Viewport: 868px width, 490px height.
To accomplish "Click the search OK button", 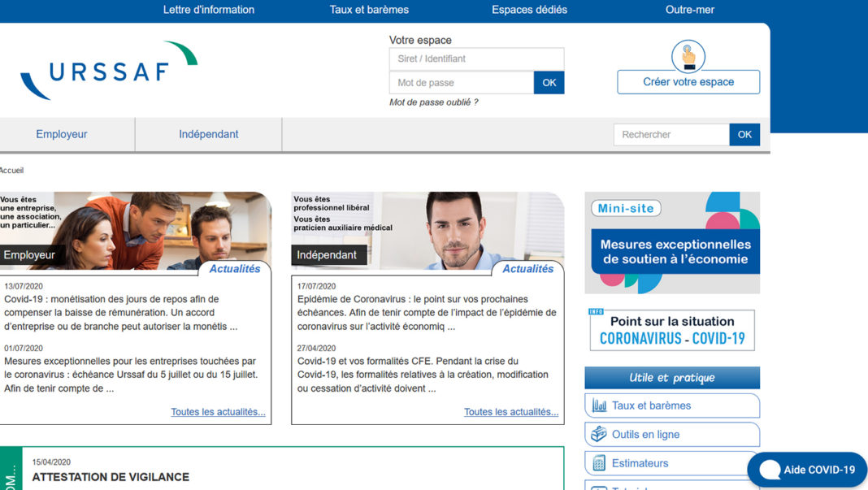I will click(744, 135).
